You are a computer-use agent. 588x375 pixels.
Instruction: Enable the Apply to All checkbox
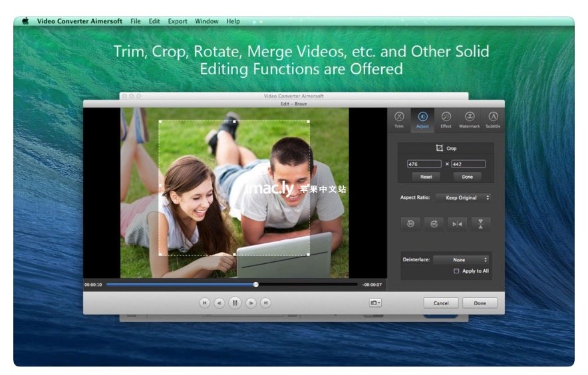click(456, 271)
